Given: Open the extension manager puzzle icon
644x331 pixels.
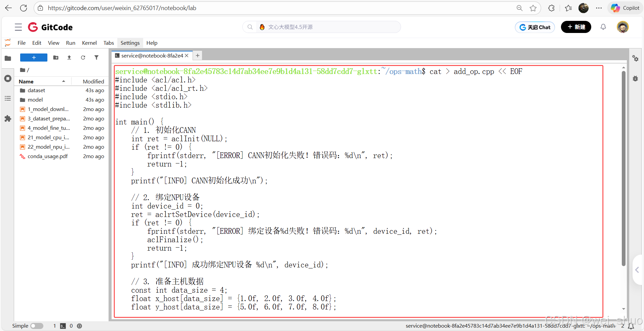Looking at the screenshot, I should click(8, 119).
